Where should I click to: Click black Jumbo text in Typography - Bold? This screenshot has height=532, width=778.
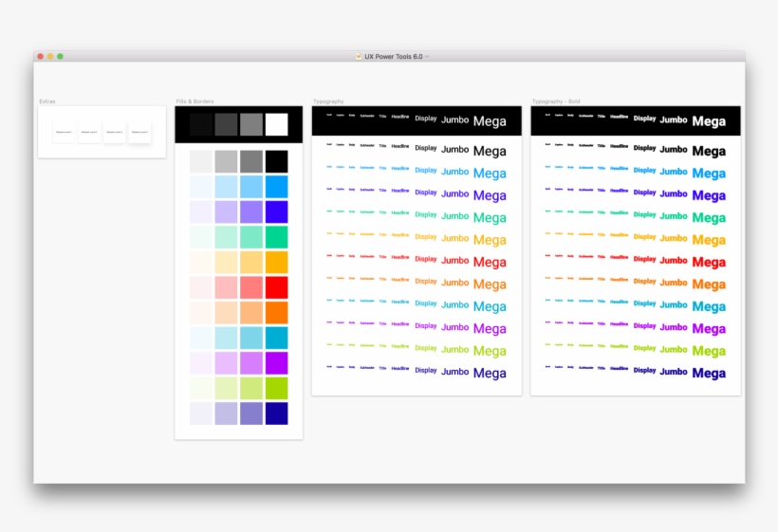click(x=674, y=149)
